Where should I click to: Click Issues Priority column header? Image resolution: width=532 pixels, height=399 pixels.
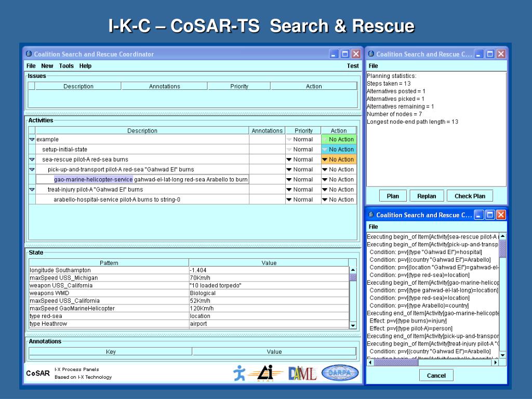tap(239, 86)
